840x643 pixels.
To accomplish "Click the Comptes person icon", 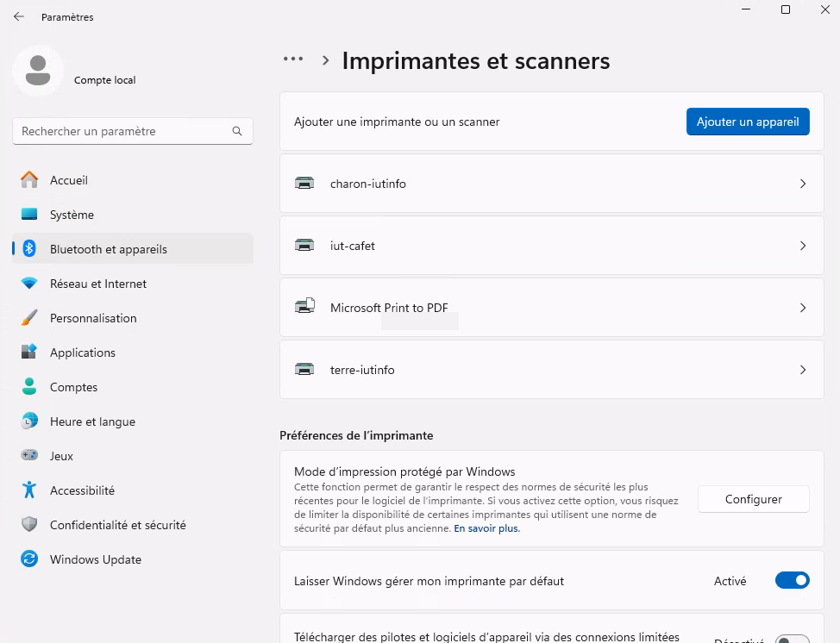I will tap(29, 386).
